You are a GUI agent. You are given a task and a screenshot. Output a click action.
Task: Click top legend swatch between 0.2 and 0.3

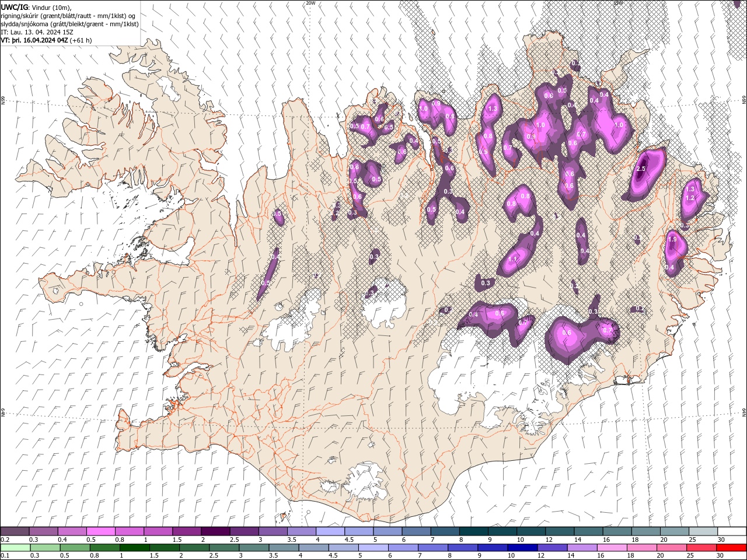click(15, 531)
